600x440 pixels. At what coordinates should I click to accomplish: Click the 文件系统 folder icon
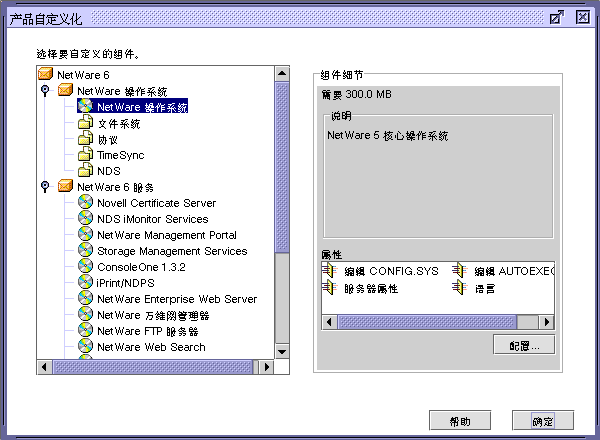[x=85, y=122]
